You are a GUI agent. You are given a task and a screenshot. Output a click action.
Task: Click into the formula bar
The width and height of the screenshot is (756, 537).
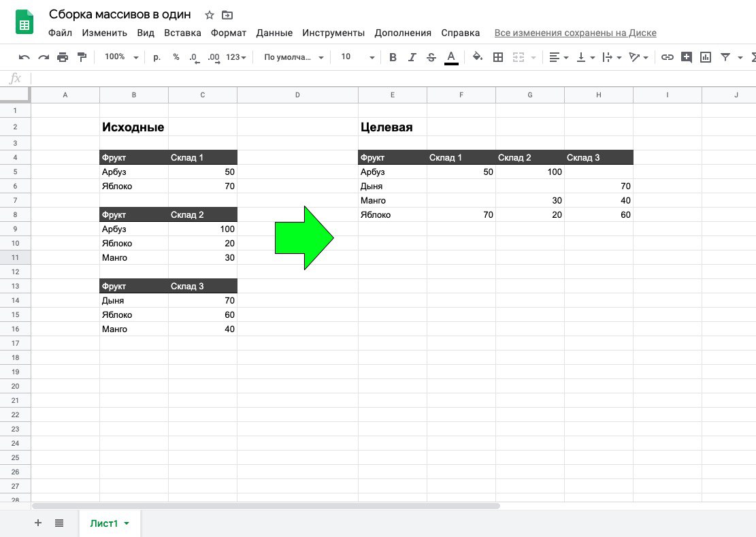click(393, 78)
